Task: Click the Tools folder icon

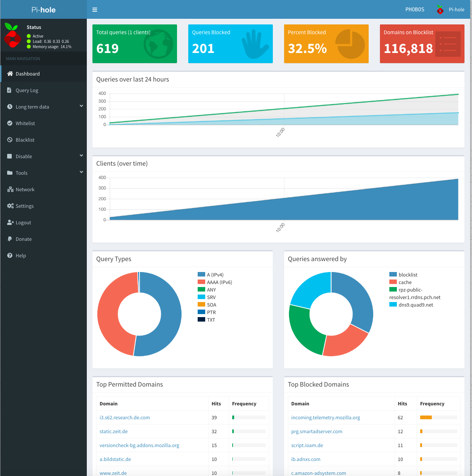Action: point(10,173)
